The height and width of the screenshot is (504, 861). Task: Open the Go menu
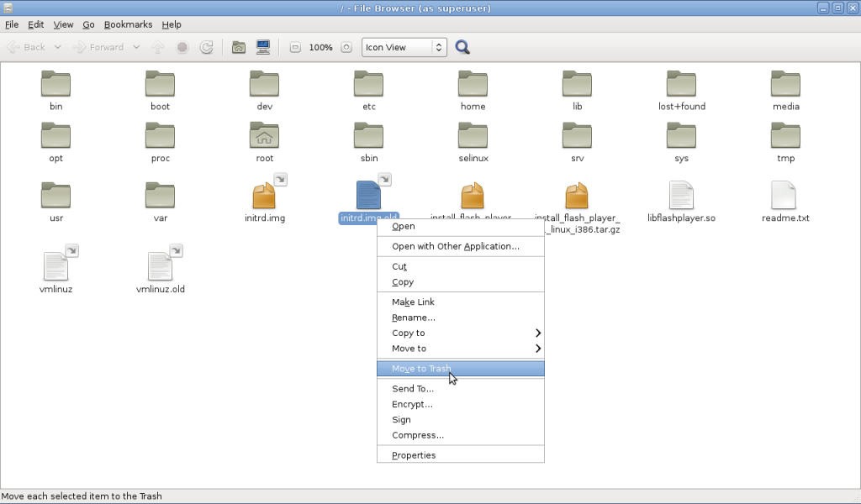point(88,24)
